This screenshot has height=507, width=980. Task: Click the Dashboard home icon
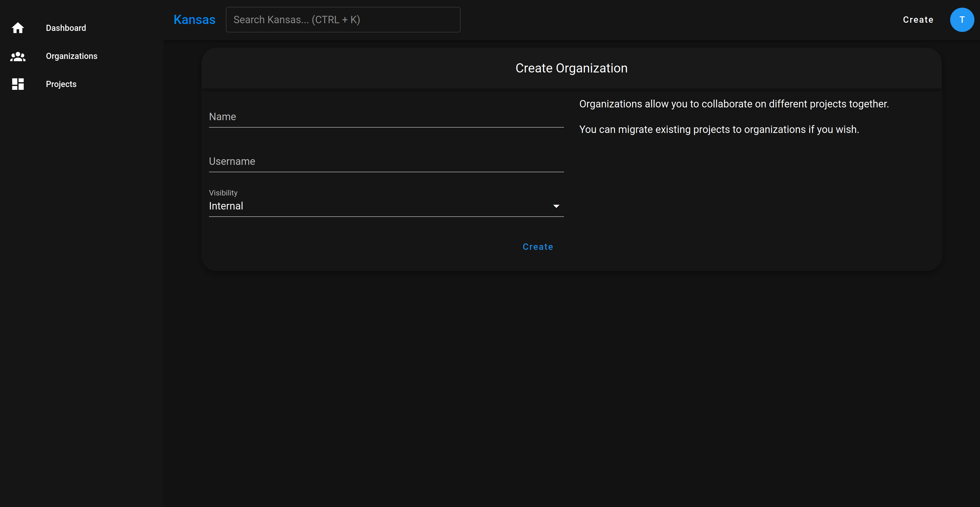tap(18, 28)
